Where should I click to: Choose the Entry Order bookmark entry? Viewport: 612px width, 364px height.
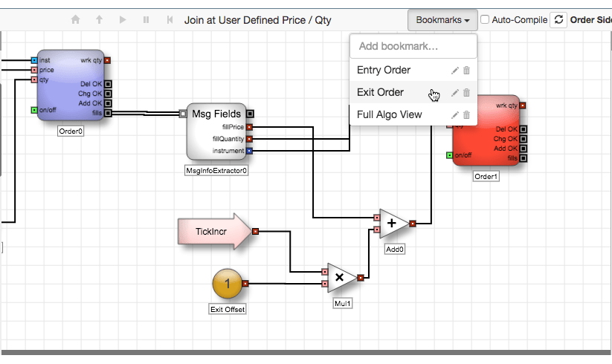(x=384, y=70)
